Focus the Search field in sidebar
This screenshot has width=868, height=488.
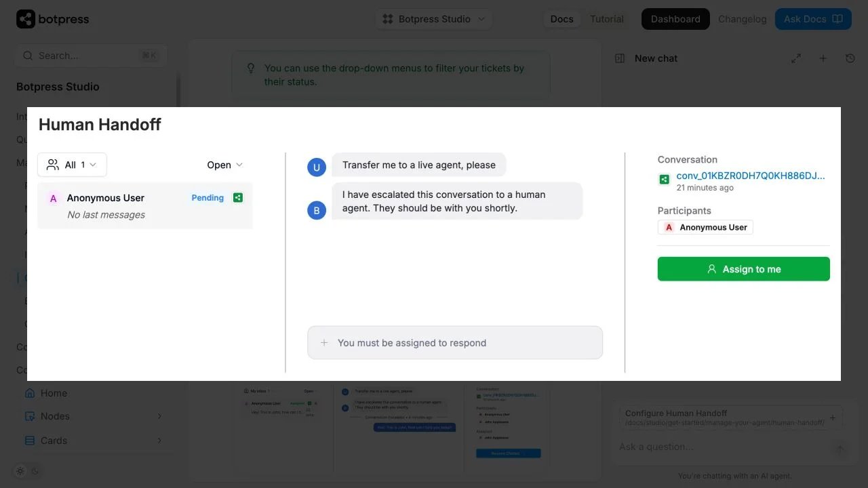click(x=92, y=56)
